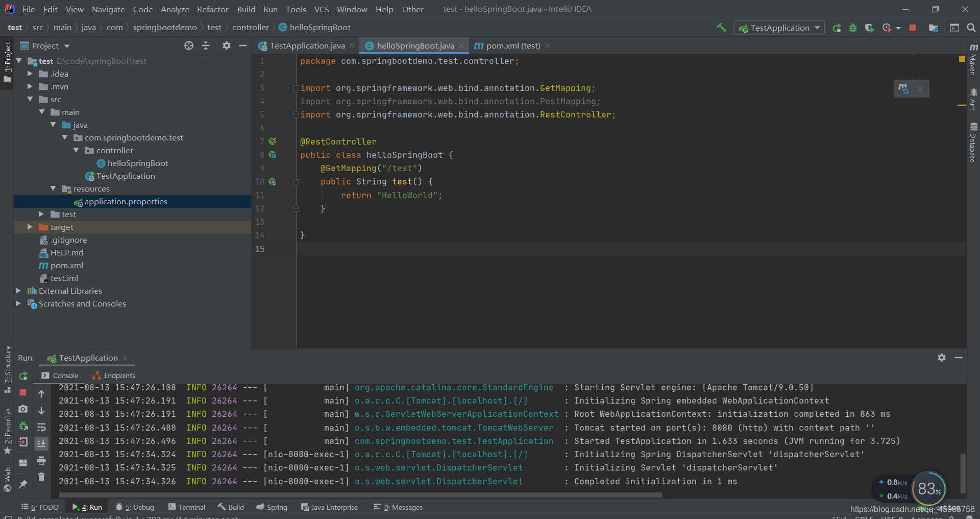Open Project Structure dialog icon
The width and height of the screenshot is (980, 519).
pyautogui.click(x=934, y=28)
